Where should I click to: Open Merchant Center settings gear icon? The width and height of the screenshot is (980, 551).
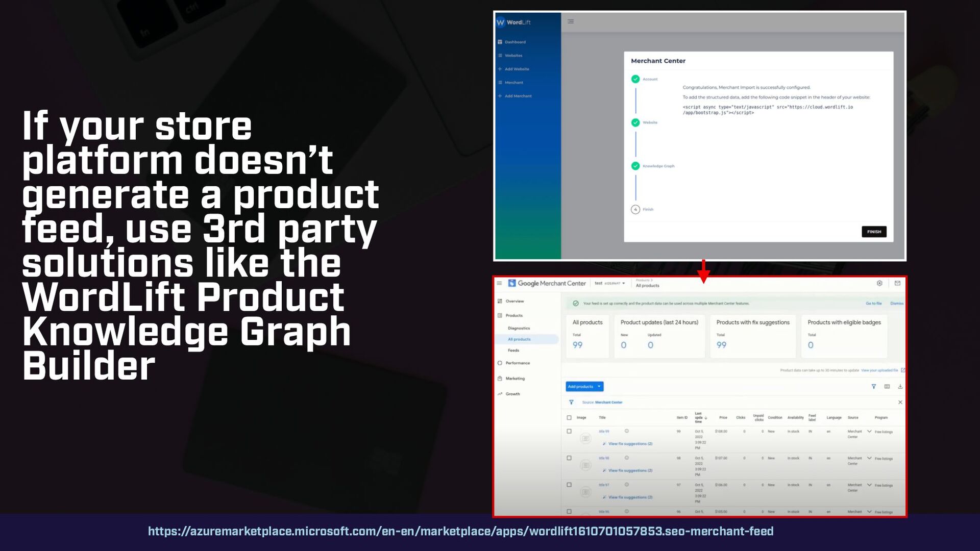879,283
